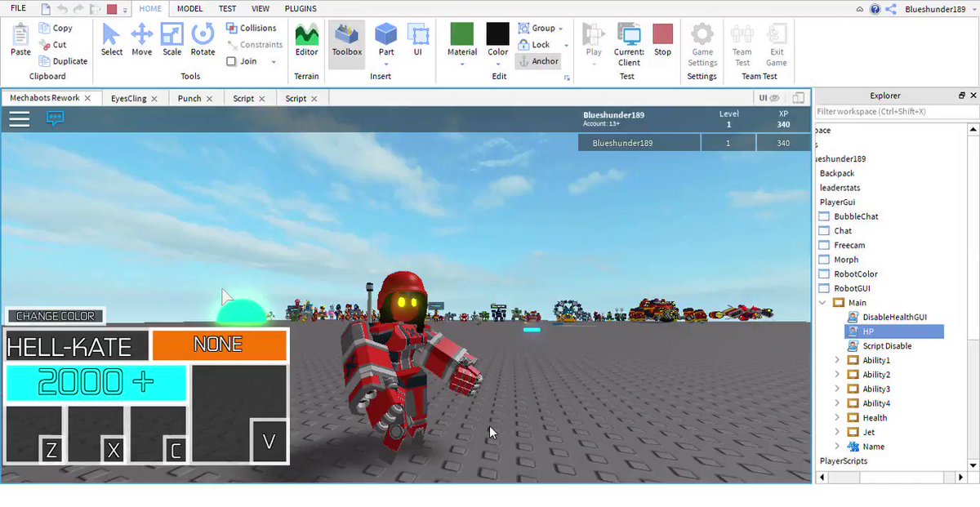Click the help icon in title bar

pyautogui.click(x=875, y=9)
